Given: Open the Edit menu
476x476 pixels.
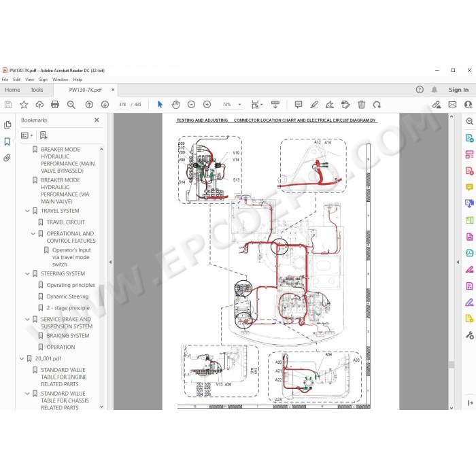Looking at the screenshot, I should pyautogui.click(x=17, y=80).
